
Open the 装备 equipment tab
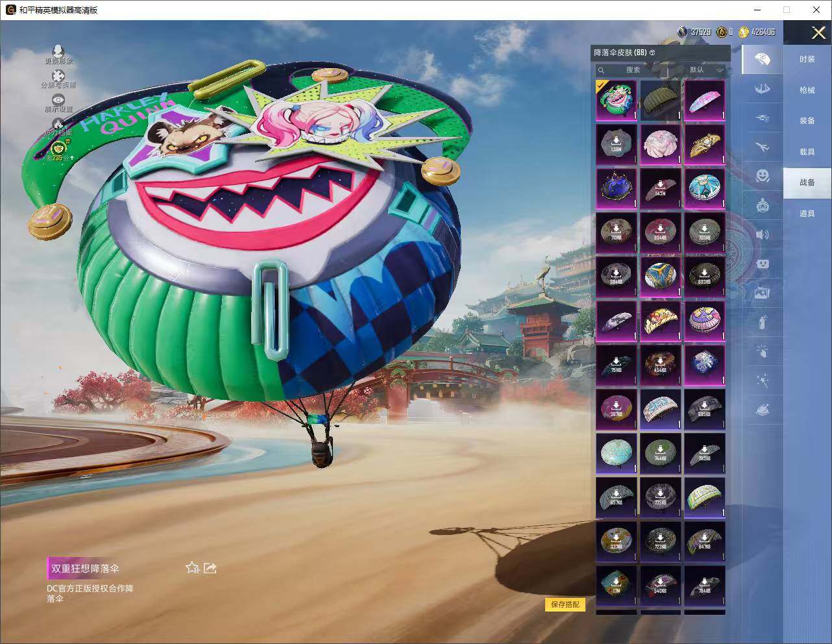tap(807, 121)
